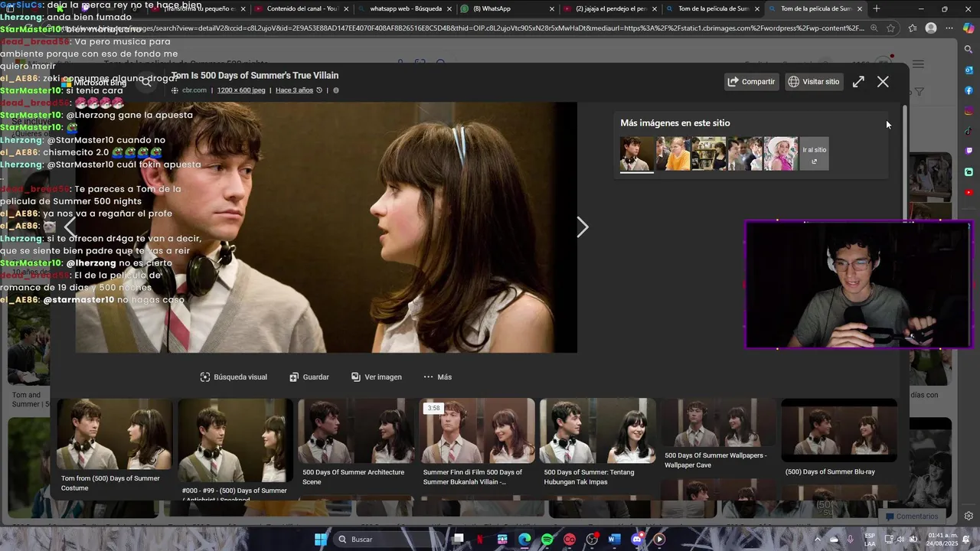The image size is (980, 551).
Task: Open Bing image filter icon
Action: coord(920,92)
